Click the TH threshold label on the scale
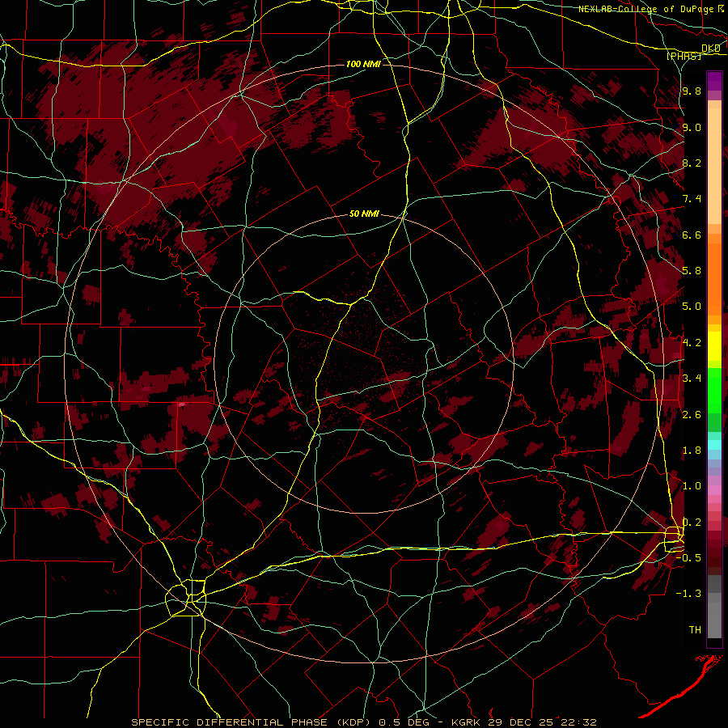This screenshot has height=728, width=728. click(695, 630)
